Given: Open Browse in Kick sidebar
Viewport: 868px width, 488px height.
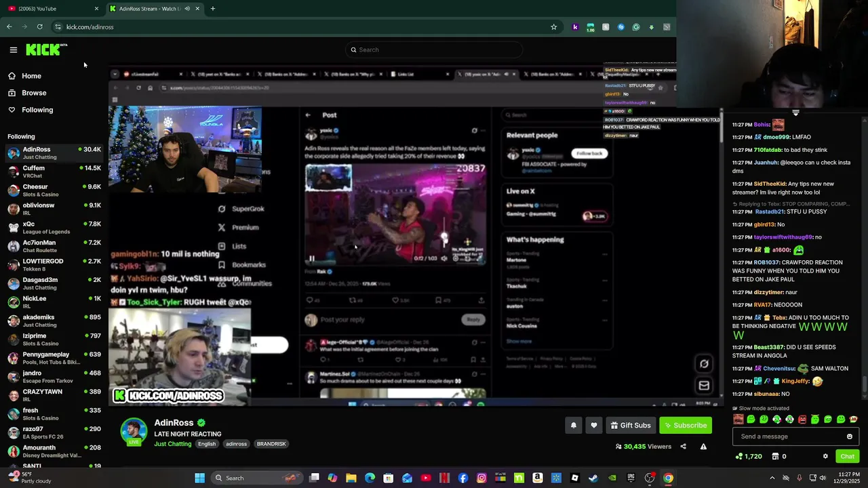Looking at the screenshot, I should 34,93.
